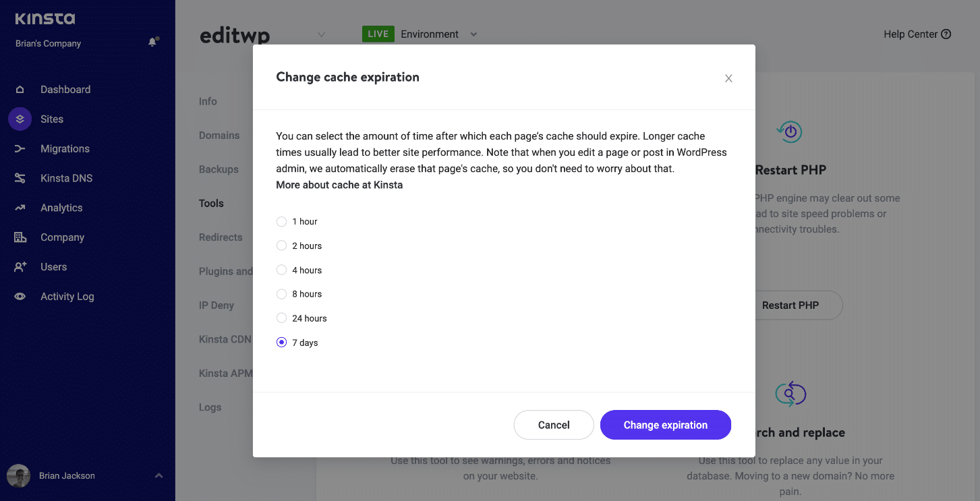
Task: Open notifications bell icon
Action: [152, 42]
